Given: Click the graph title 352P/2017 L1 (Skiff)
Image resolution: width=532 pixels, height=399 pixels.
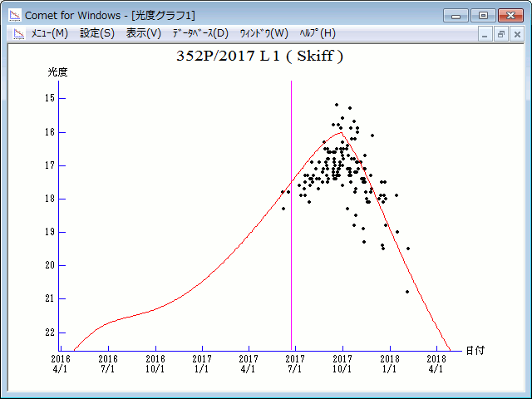Looking at the screenshot, I should (x=259, y=57).
